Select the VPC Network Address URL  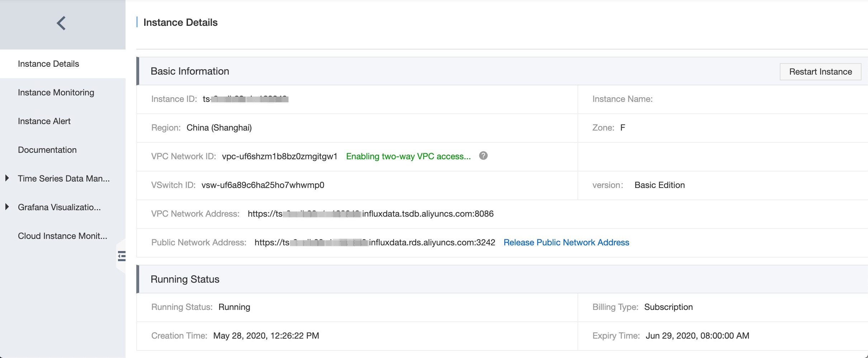(x=371, y=214)
